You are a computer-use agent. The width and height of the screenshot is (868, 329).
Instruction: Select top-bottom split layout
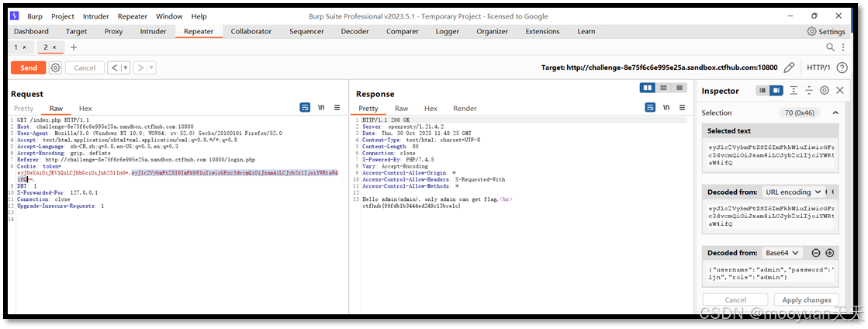[663, 88]
